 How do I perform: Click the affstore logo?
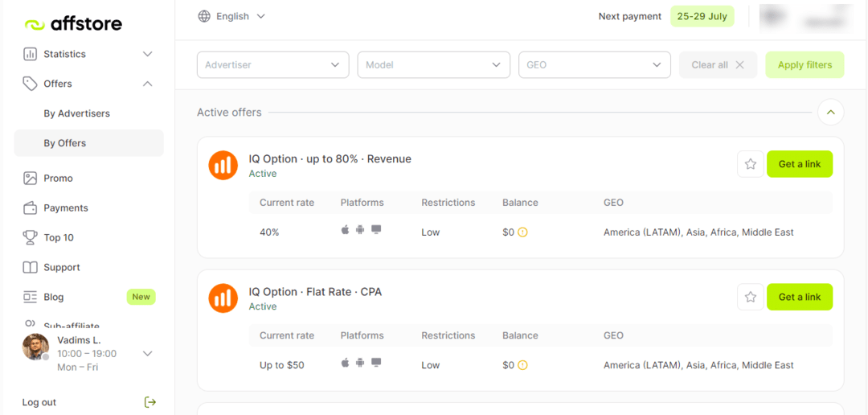(x=73, y=24)
